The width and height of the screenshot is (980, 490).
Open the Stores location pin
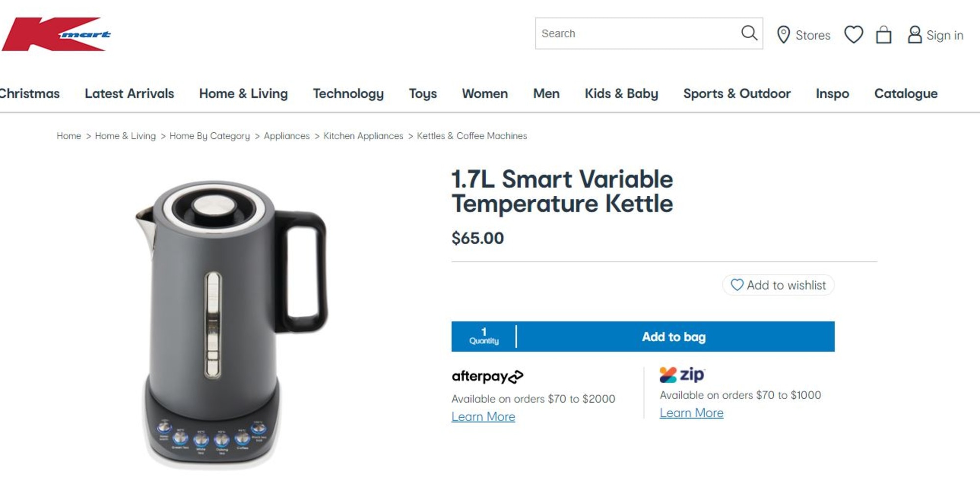point(784,35)
